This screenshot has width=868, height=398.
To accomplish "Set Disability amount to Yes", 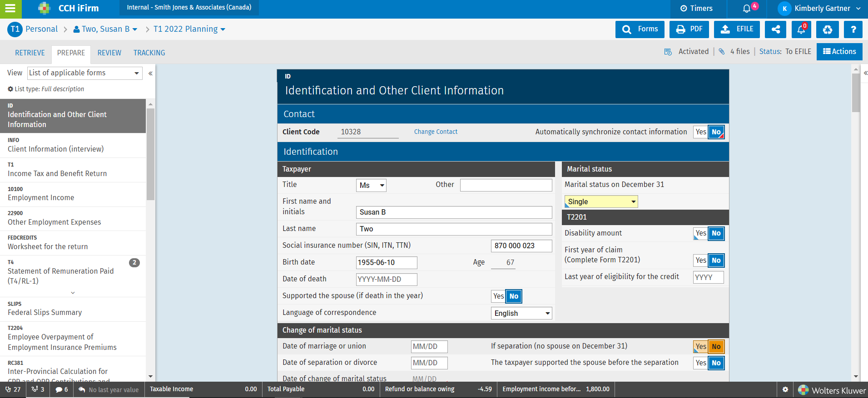I will tap(700, 233).
